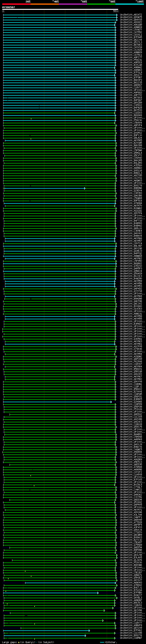The image size is (146, 644).
Task: Click the cyan alignment bar for UniRef100_Q2H966
Action: [x=58, y=402]
